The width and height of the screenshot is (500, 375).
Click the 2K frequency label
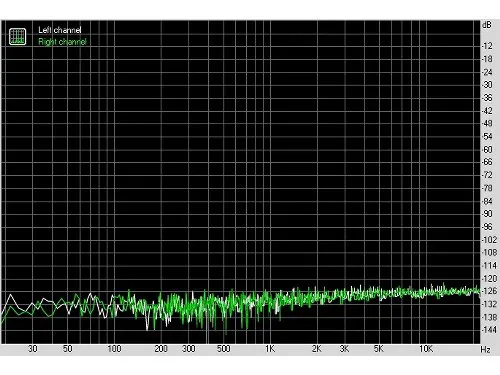(x=317, y=349)
